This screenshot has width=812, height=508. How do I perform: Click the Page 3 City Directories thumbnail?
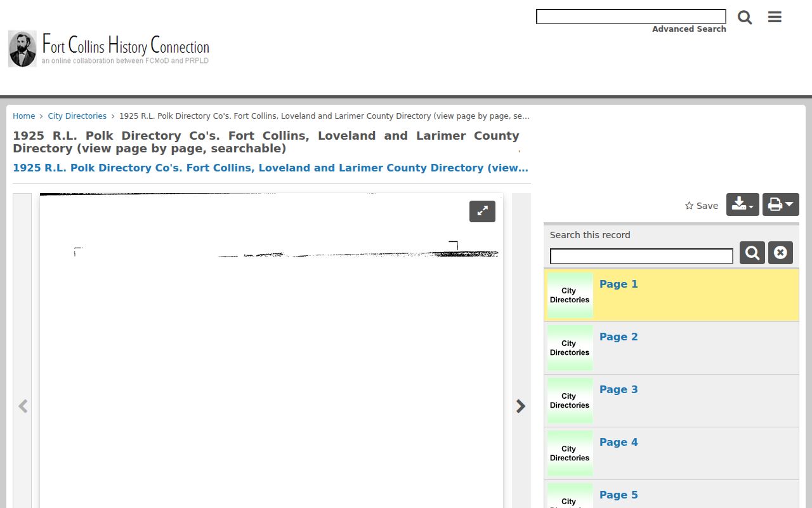[x=570, y=401]
